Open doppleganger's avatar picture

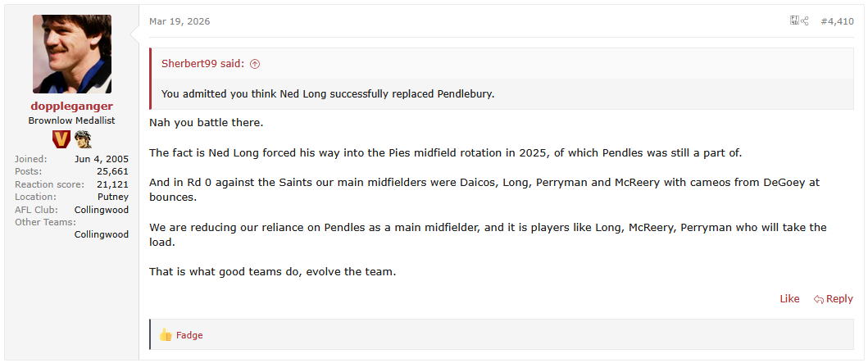(x=72, y=54)
